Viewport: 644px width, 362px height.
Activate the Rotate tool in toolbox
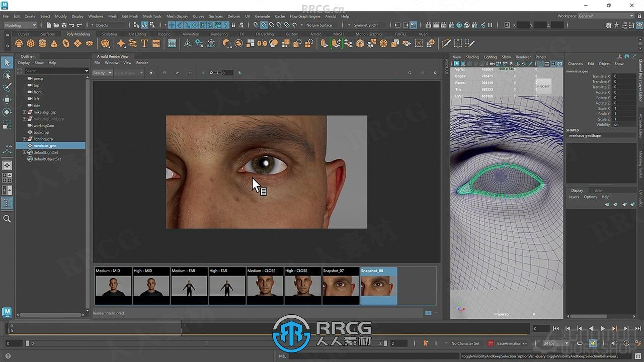[7, 112]
